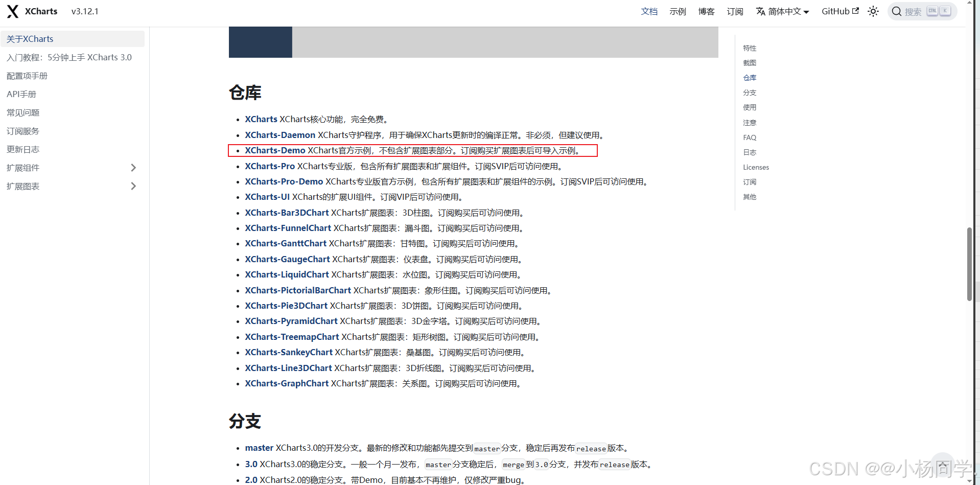Click the search magnifier box
This screenshot has width=980, height=485.
point(922,11)
